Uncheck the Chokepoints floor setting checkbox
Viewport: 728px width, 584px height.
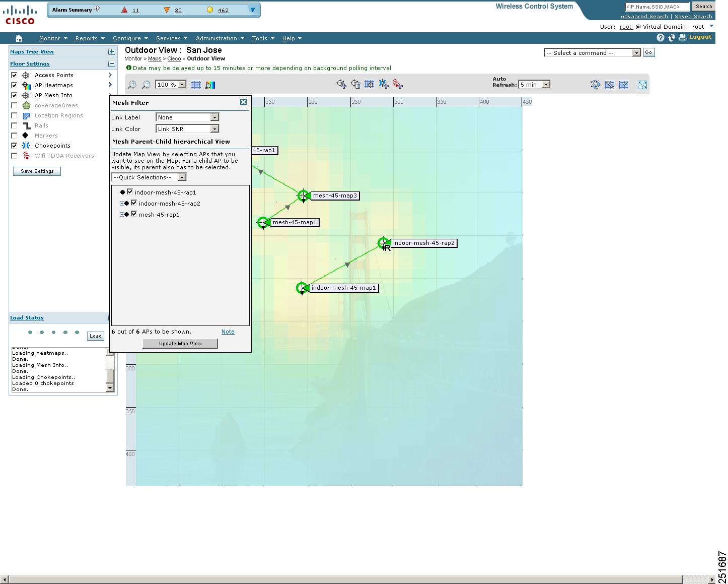click(x=14, y=146)
